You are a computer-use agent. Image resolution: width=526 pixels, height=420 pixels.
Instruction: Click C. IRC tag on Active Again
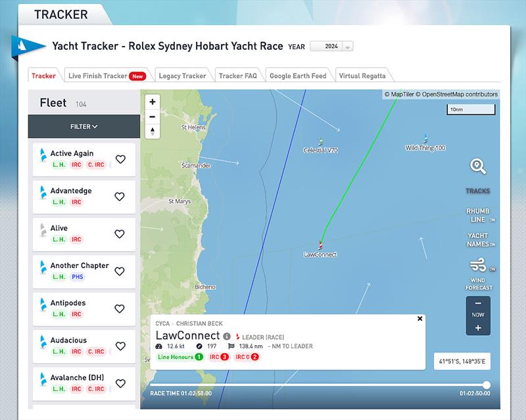[96, 165]
